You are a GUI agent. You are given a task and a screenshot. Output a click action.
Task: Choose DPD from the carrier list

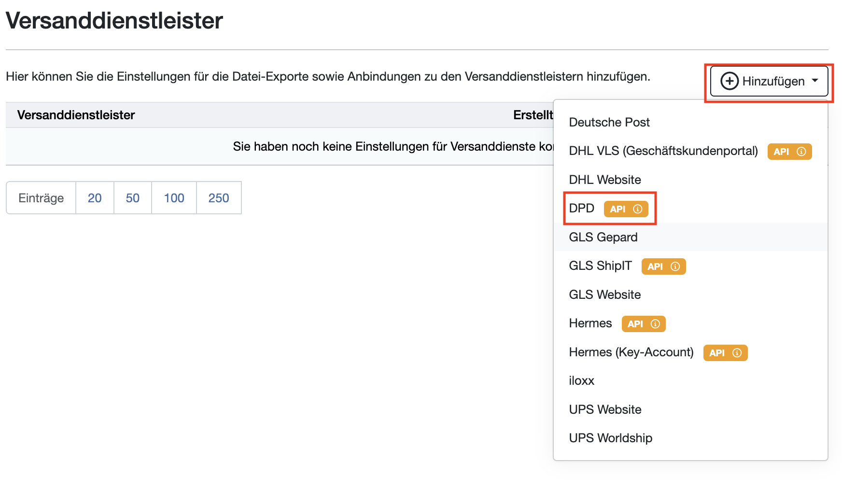point(690,209)
